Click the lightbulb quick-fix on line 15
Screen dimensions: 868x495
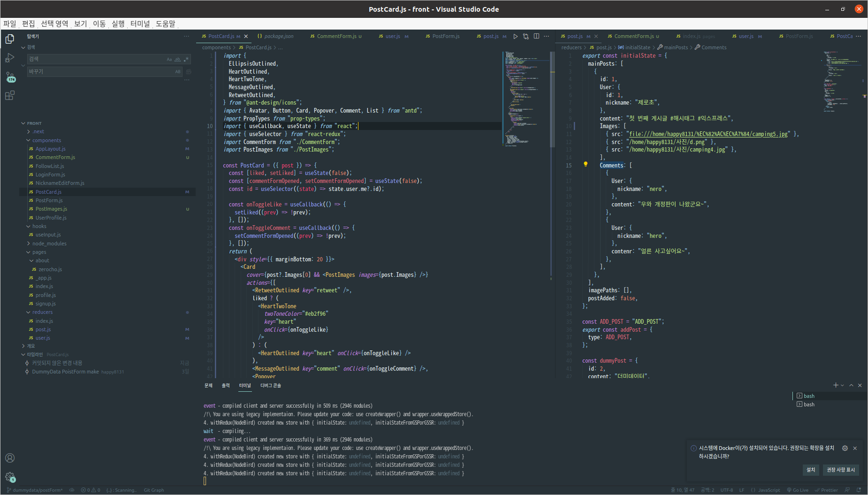(586, 164)
